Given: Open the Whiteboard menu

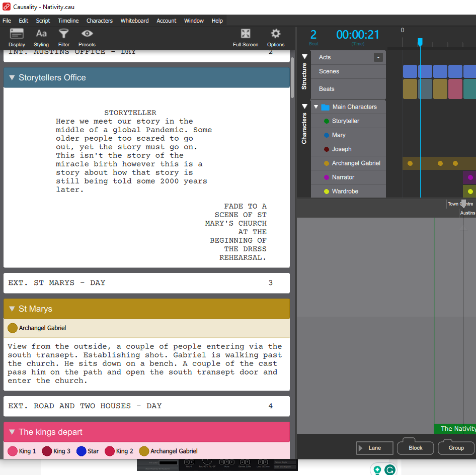Looking at the screenshot, I should tap(134, 21).
